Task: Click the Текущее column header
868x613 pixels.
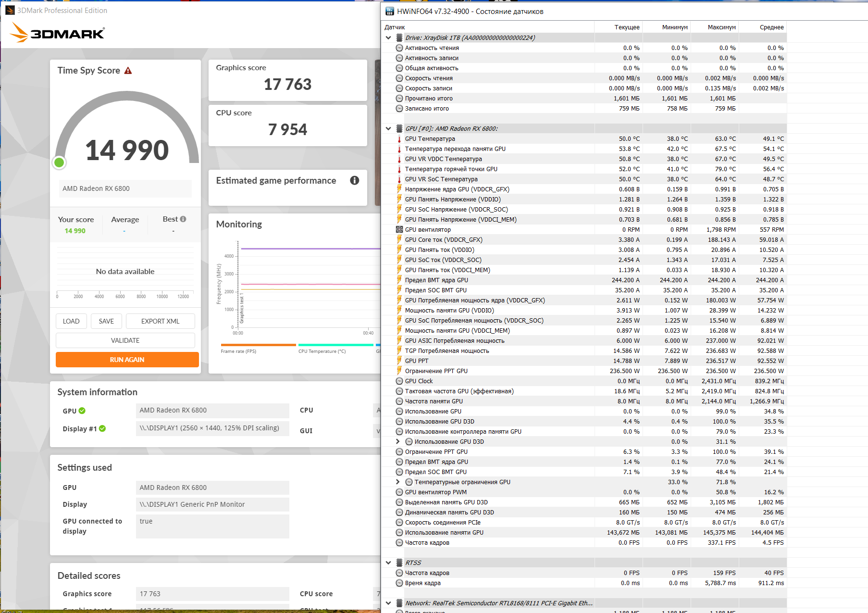Action: click(619, 27)
